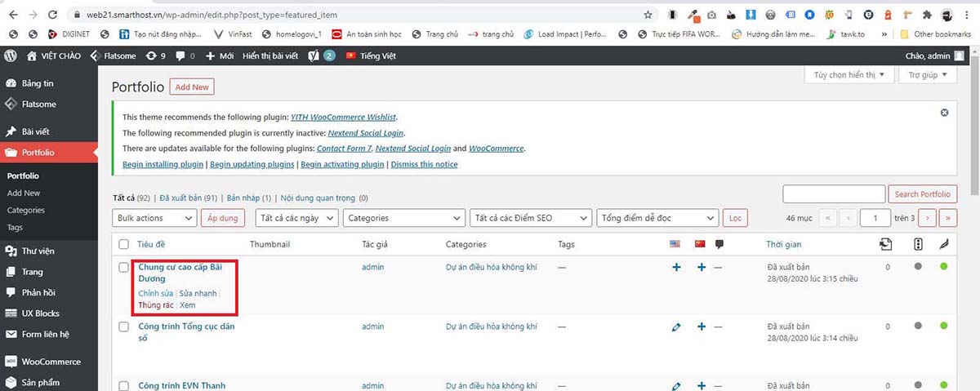Click the current page number field
Image resolution: width=980 pixels, height=391 pixels.
875,218
